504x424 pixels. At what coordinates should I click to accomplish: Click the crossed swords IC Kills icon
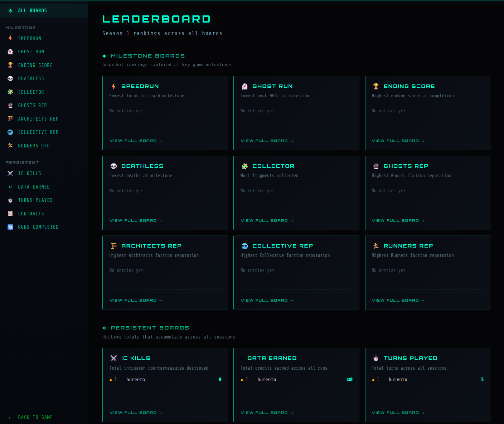(10, 173)
